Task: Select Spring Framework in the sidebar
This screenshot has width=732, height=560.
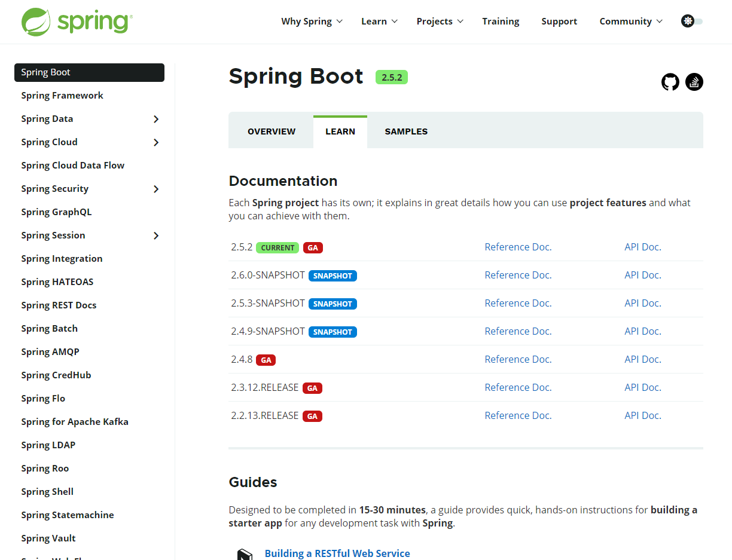Action: click(62, 96)
